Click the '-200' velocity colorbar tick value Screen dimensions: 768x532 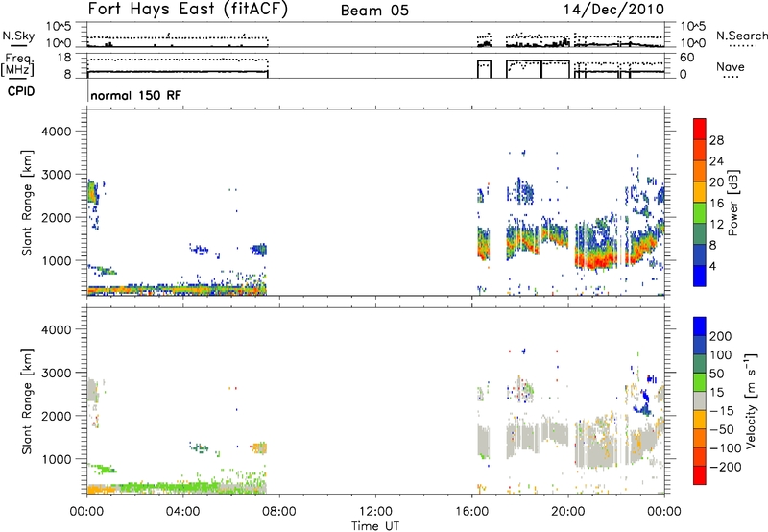pyautogui.click(x=726, y=467)
